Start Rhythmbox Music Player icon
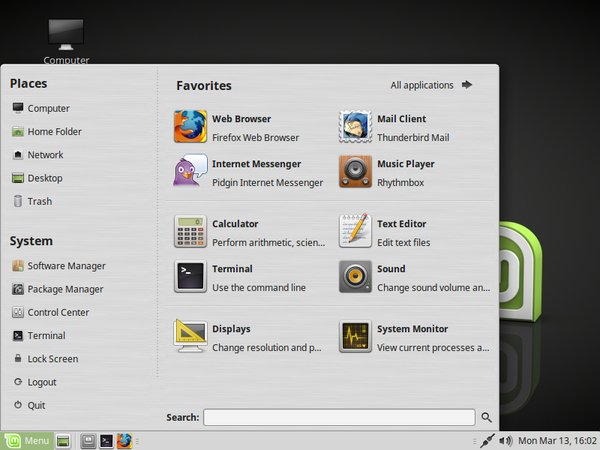 (355, 171)
